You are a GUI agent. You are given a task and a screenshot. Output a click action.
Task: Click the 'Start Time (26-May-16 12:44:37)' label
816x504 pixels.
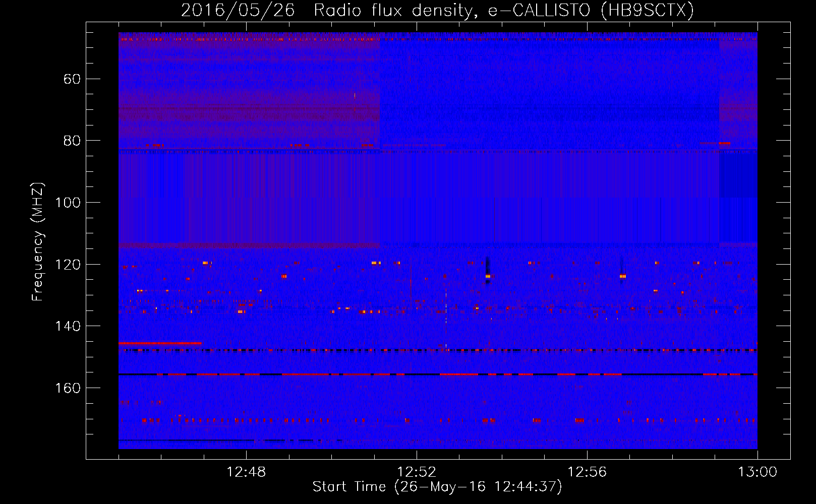coord(437,487)
